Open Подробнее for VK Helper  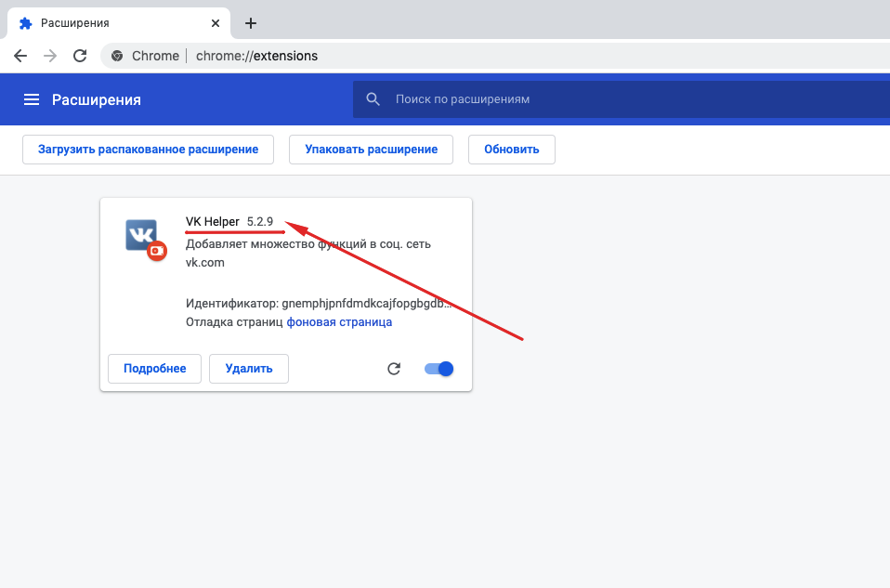point(154,369)
